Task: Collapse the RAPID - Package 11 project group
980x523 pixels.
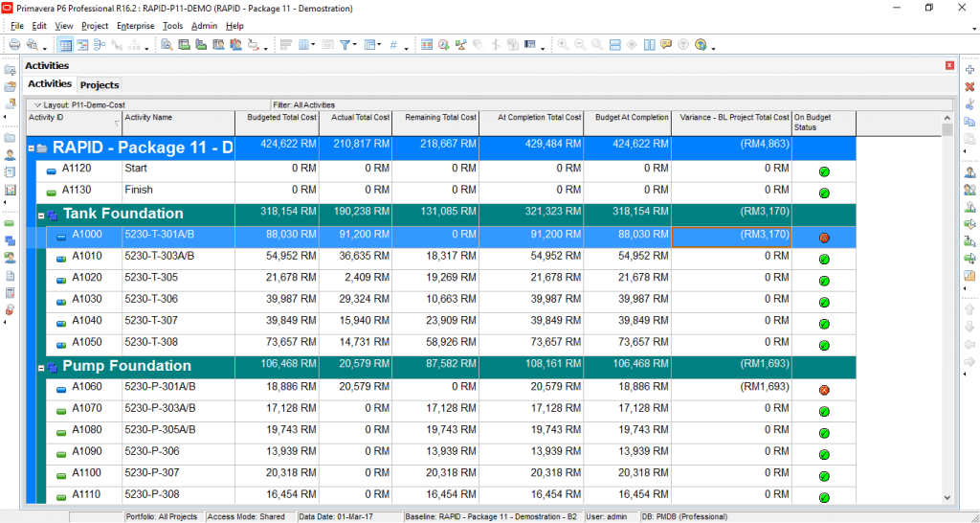Action: 32,148
